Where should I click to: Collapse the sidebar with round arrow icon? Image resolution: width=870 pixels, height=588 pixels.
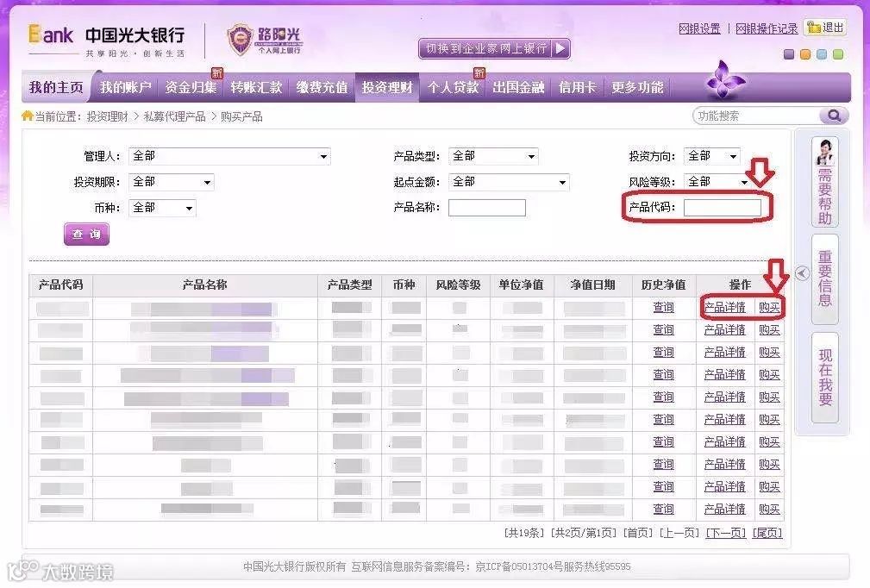coord(802,273)
